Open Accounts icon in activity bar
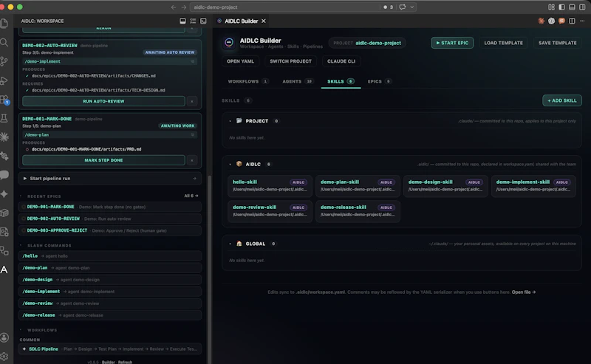This screenshot has height=364, width=591. click(x=4, y=337)
